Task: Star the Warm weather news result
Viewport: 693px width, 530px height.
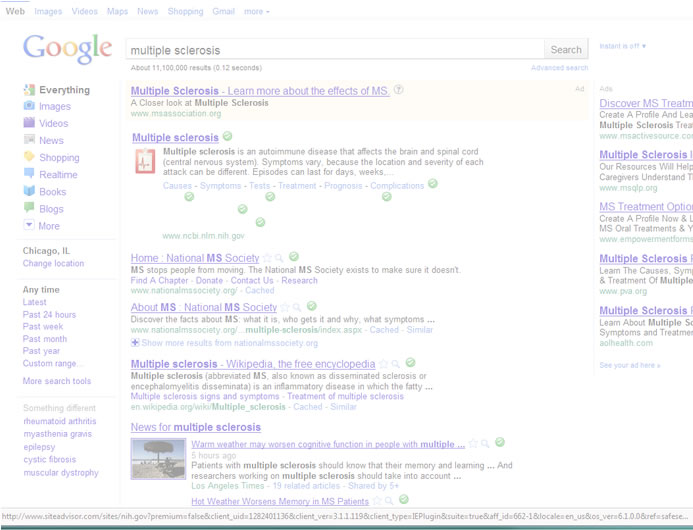Action: pyautogui.click(x=473, y=443)
